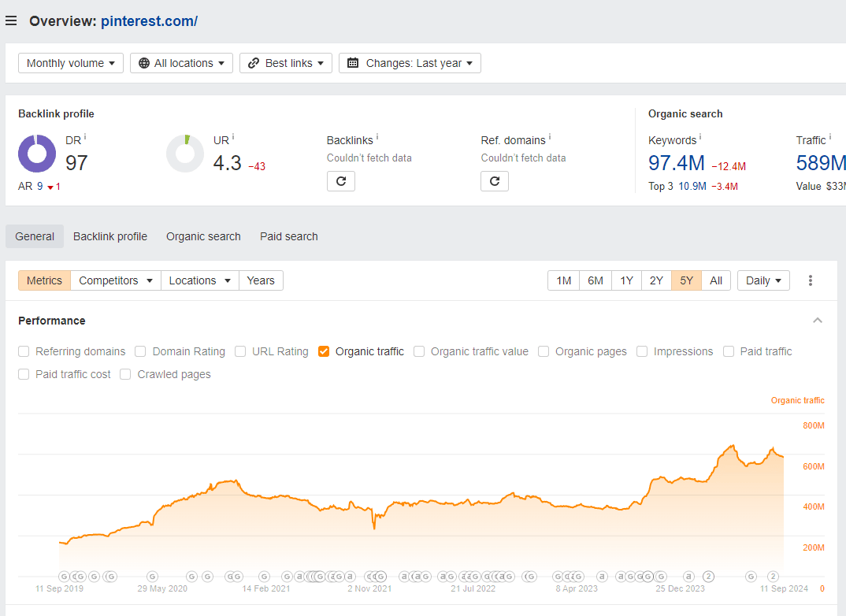Expand the All locations dropdown
Screen dimensions: 846x616
click(x=181, y=63)
